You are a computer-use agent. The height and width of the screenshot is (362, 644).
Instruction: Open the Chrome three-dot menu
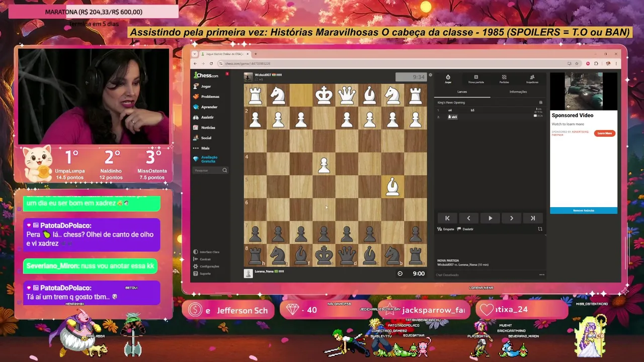616,63
